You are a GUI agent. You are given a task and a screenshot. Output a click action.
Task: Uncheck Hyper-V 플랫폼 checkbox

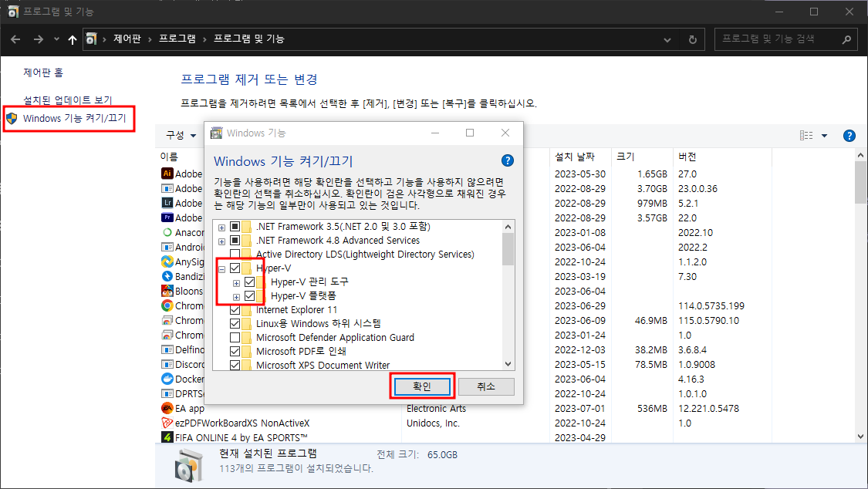[x=250, y=295]
